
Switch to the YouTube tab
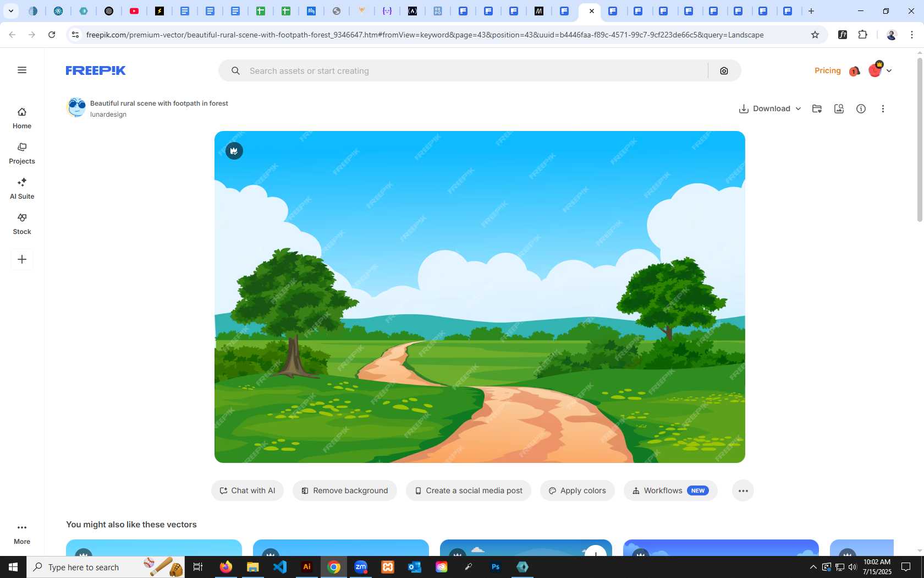(x=134, y=11)
